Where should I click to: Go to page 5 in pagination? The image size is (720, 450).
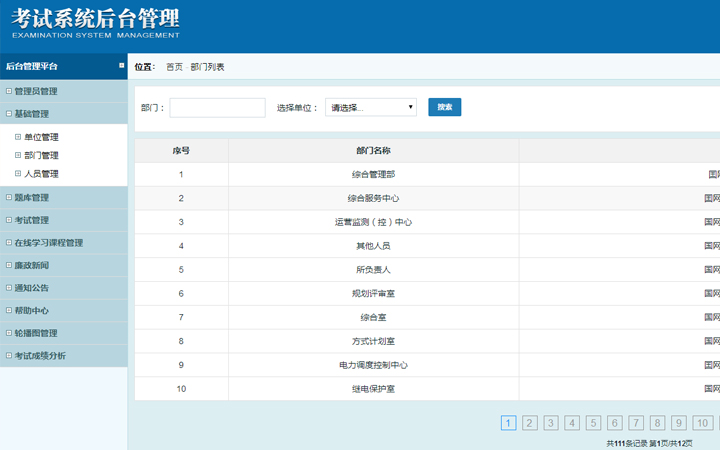594,423
